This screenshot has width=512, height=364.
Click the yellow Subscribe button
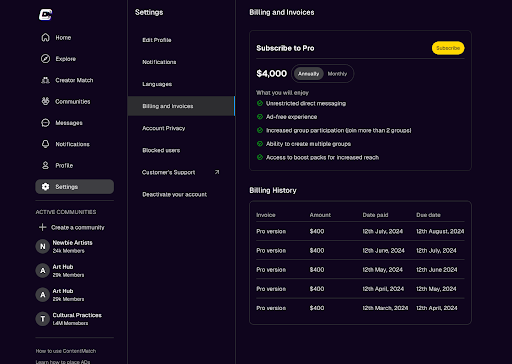click(x=448, y=48)
